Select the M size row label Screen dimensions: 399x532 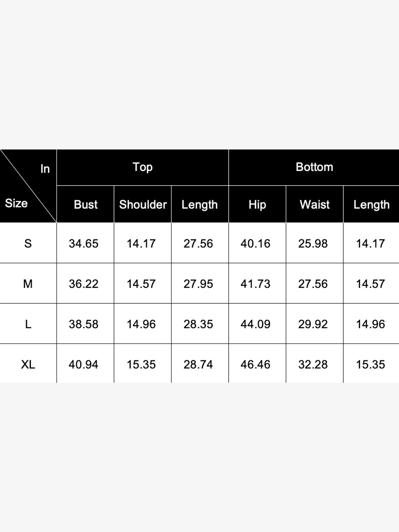coord(28,284)
